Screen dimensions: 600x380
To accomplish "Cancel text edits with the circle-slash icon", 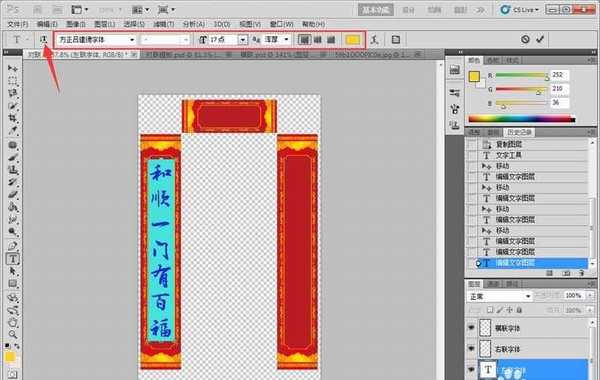I will [x=525, y=39].
